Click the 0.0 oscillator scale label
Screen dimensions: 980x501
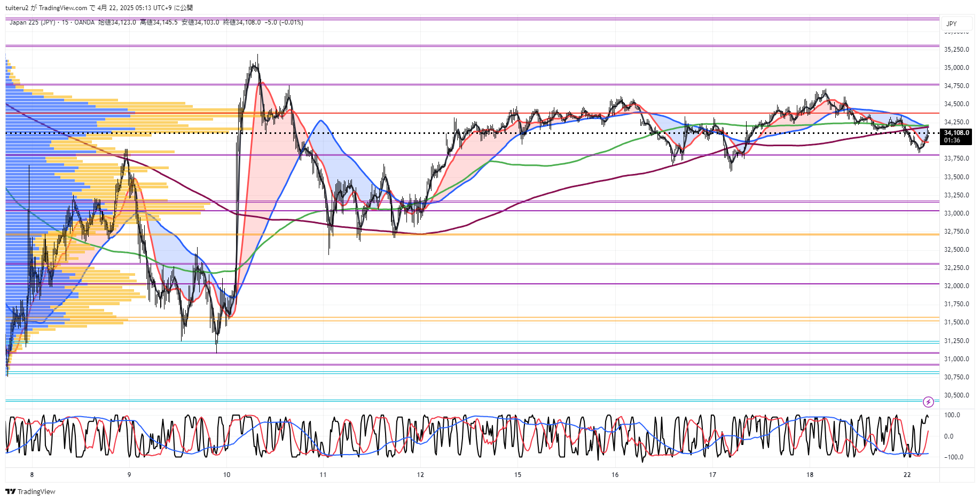tap(948, 436)
